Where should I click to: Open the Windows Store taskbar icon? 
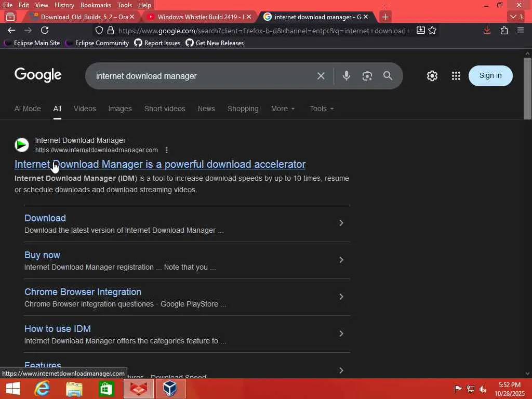point(106,389)
